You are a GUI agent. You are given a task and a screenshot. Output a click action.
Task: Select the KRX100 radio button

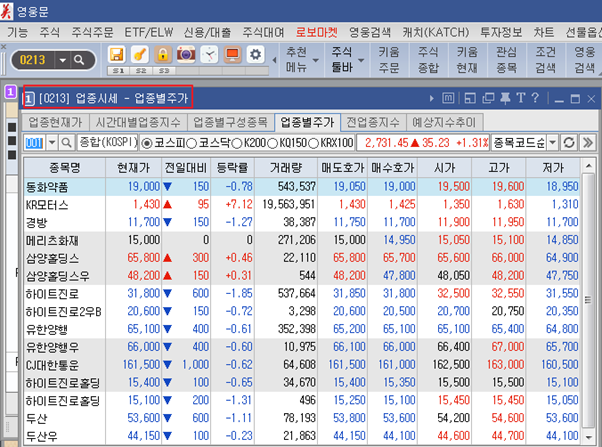coord(314,143)
